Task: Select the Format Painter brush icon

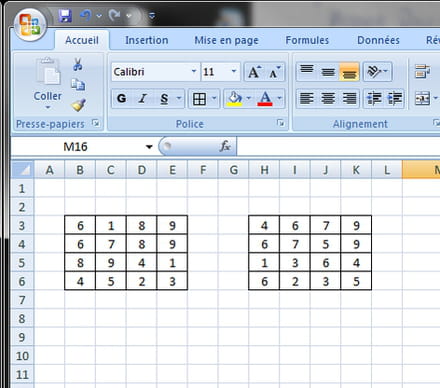Action: click(78, 105)
